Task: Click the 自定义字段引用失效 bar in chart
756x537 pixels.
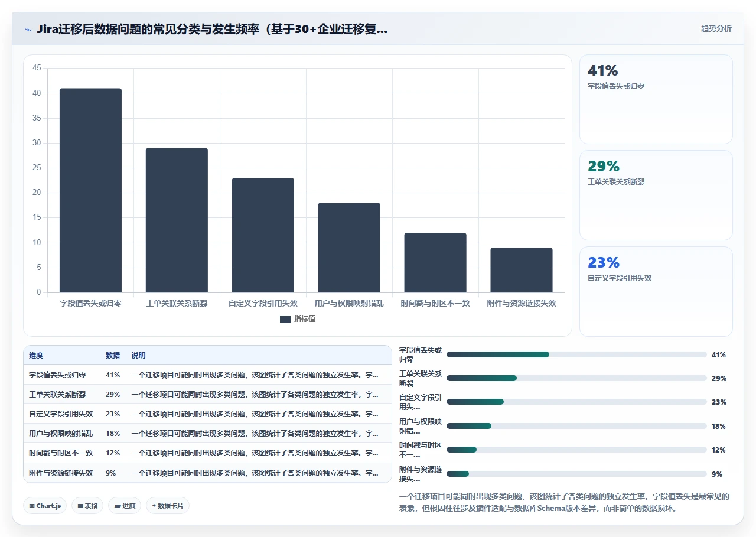Action: [x=263, y=235]
